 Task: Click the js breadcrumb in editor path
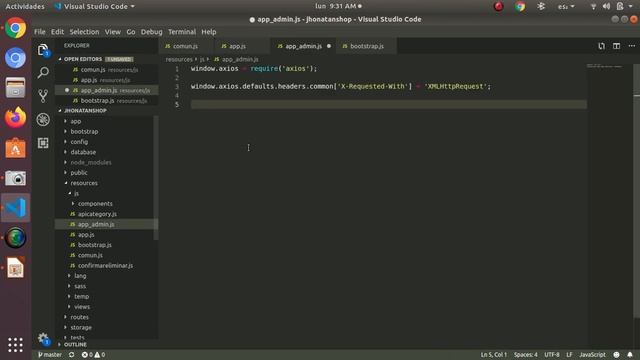(x=202, y=60)
